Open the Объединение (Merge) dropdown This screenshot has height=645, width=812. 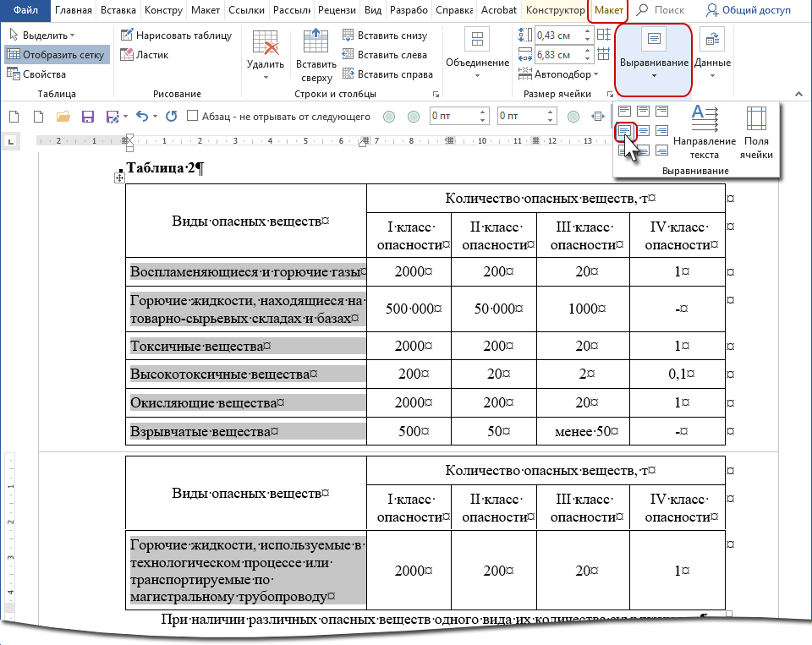pyautogui.click(x=478, y=55)
